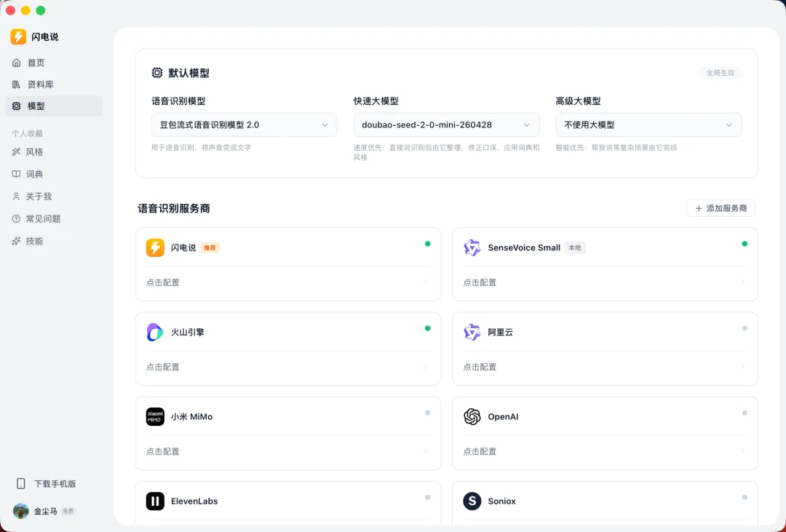Image resolution: width=786 pixels, height=532 pixels.
Task: Click gray status dot on Soniox card
Action: [x=745, y=497]
